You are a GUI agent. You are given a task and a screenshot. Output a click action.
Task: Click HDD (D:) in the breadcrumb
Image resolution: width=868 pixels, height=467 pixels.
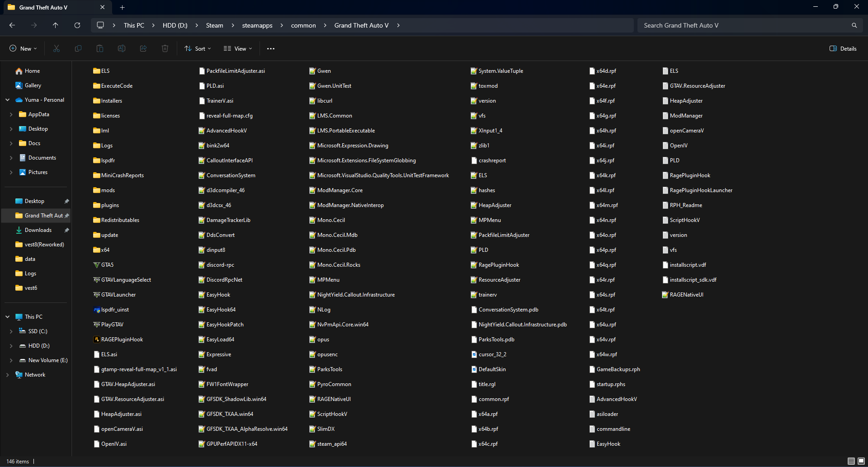[175, 25]
